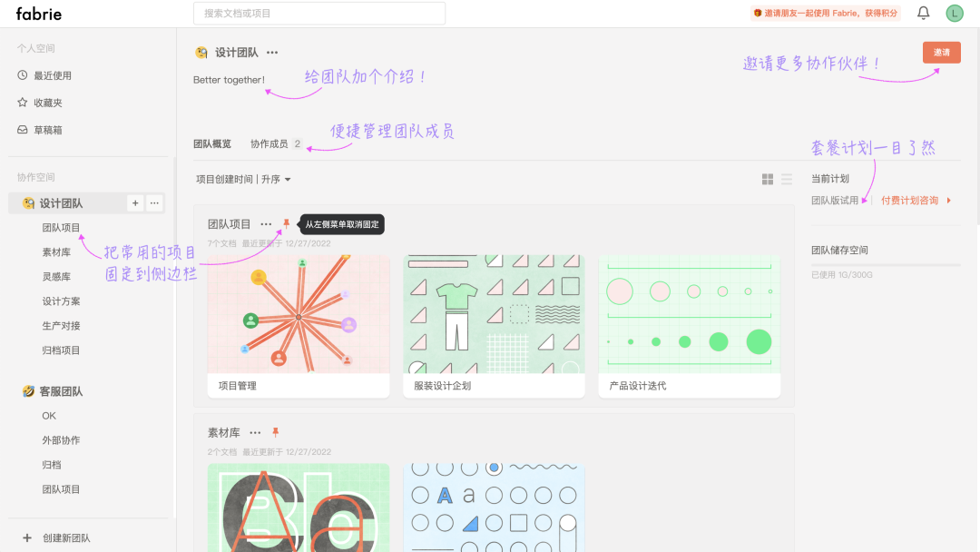Open 归档 under 客服团队
This screenshot has width=980, height=552.
[51, 465]
